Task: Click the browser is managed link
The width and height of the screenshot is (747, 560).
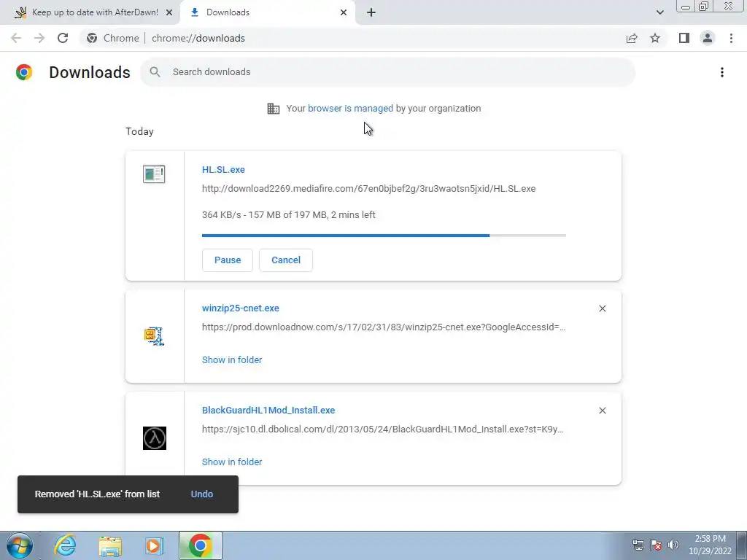Action: [351, 108]
